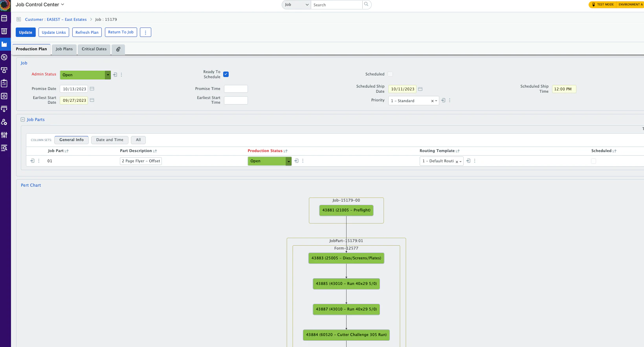Open kebab menu beside Production Status dropdown
644x347 pixels.
tap(303, 161)
